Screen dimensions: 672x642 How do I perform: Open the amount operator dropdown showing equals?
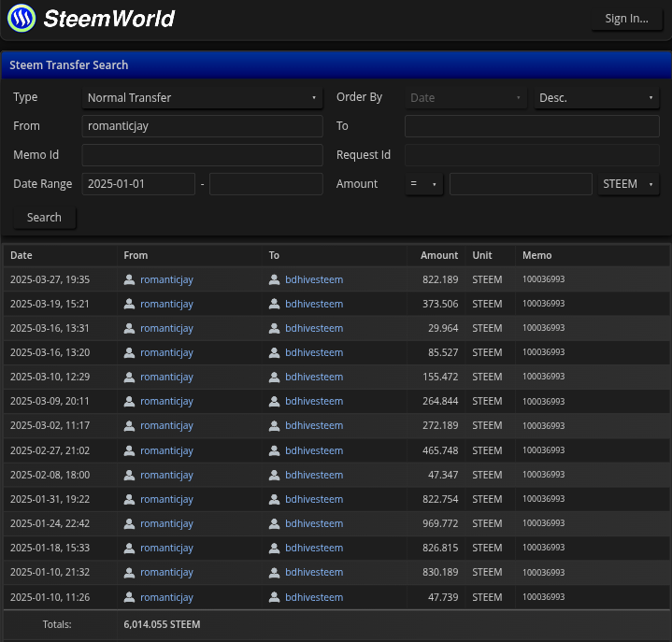pos(424,184)
